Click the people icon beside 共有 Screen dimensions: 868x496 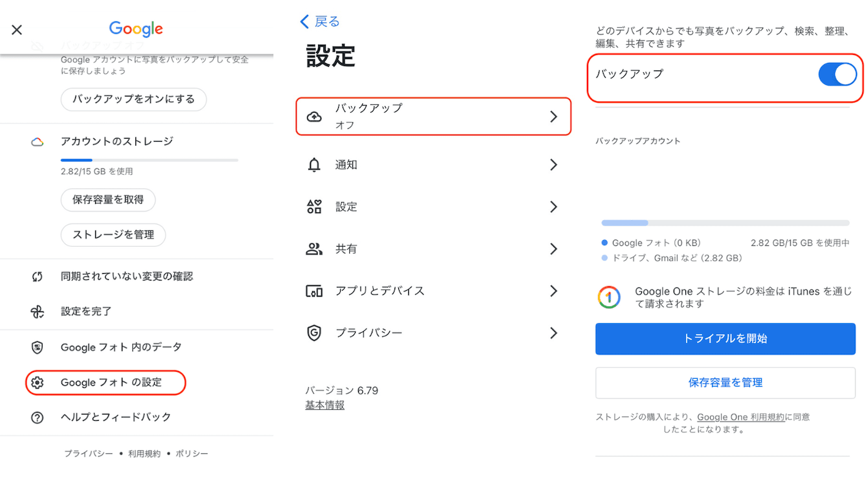(x=314, y=249)
